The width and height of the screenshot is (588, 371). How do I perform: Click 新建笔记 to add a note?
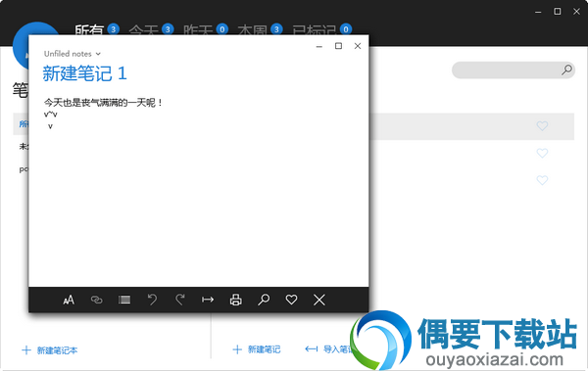(x=257, y=349)
